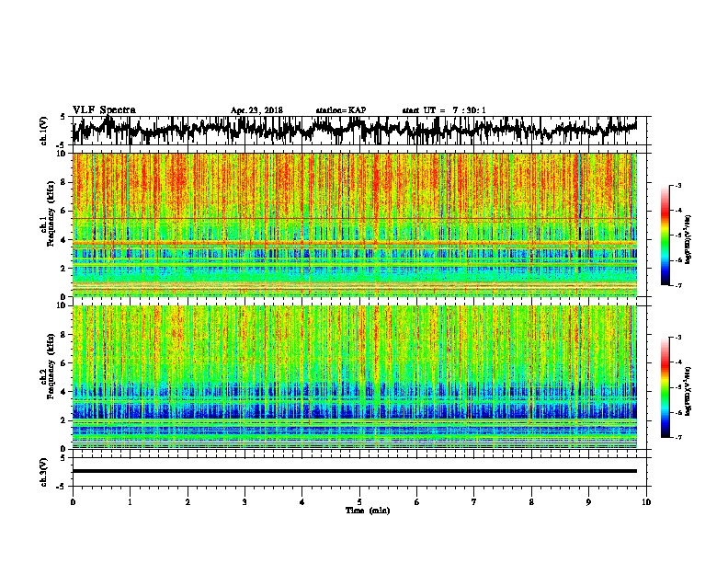Click the "ch.2 Frequency (kHz)" axis label

click(x=48, y=366)
